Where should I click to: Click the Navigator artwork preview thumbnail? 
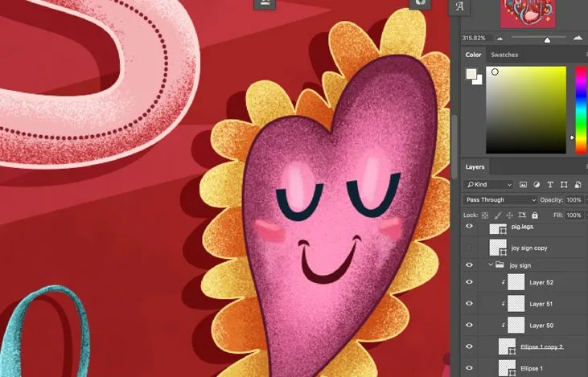click(528, 13)
